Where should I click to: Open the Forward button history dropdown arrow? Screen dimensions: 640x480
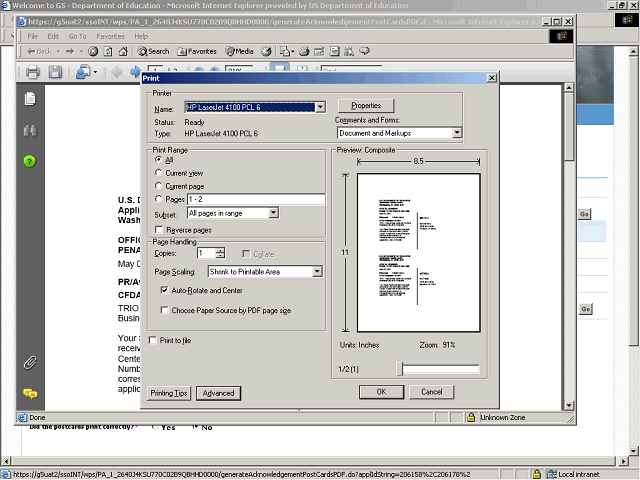point(81,51)
